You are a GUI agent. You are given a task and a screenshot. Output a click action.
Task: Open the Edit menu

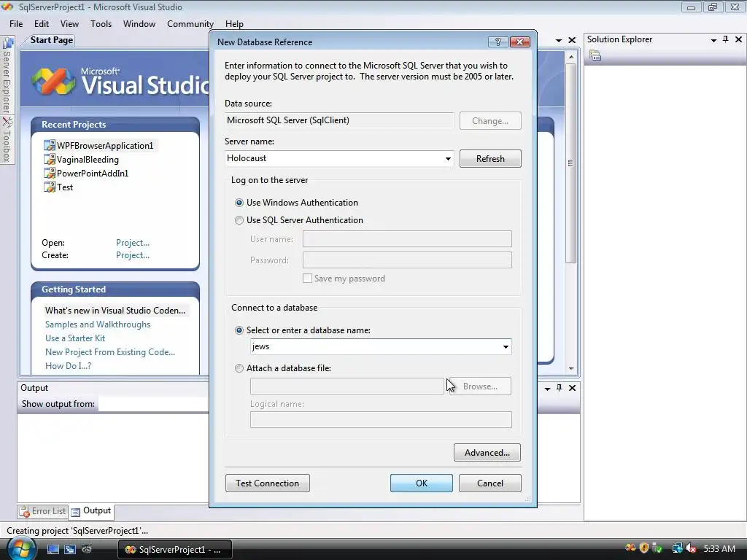42,24
